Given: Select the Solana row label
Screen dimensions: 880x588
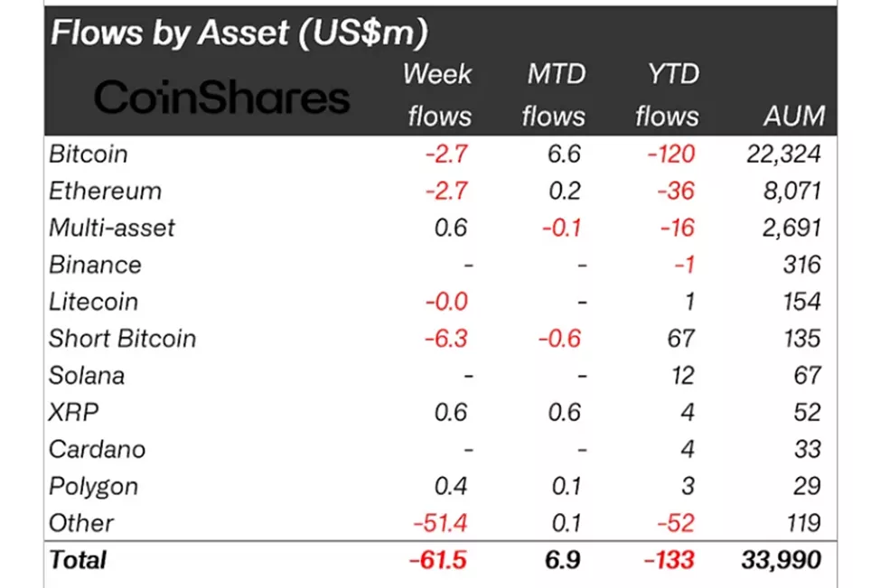Looking at the screenshot, I should [87, 376].
